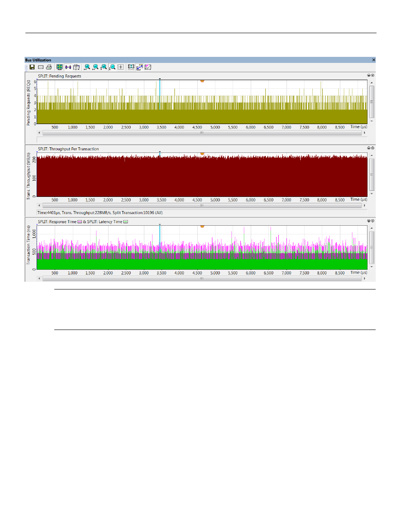Click 'Pending Requests (REQs)' y-axis label

(28, 103)
